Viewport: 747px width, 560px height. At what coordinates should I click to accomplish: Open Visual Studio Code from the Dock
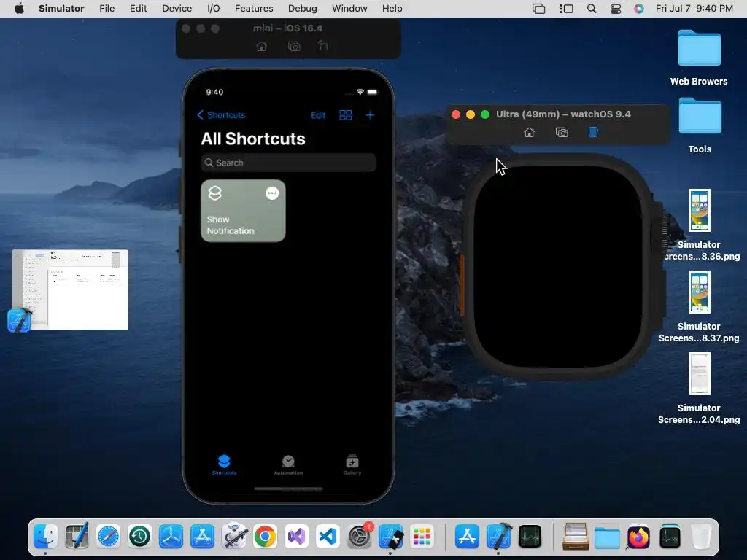pyautogui.click(x=328, y=537)
